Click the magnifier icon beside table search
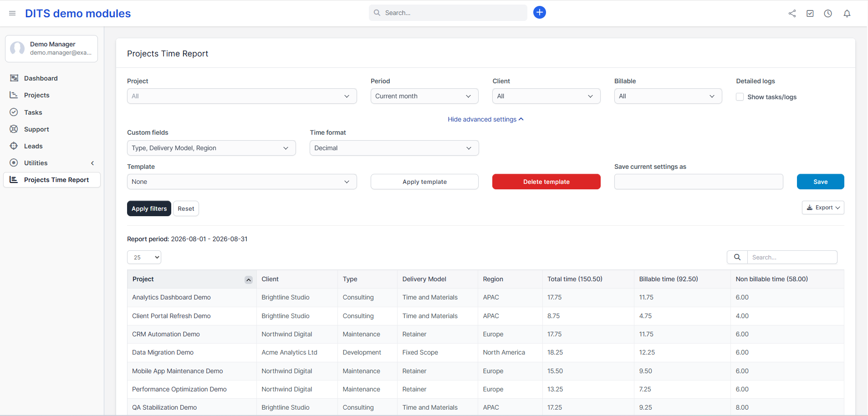Image resolution: width=868 pixels, height=416 pixels. click(737, 257)
